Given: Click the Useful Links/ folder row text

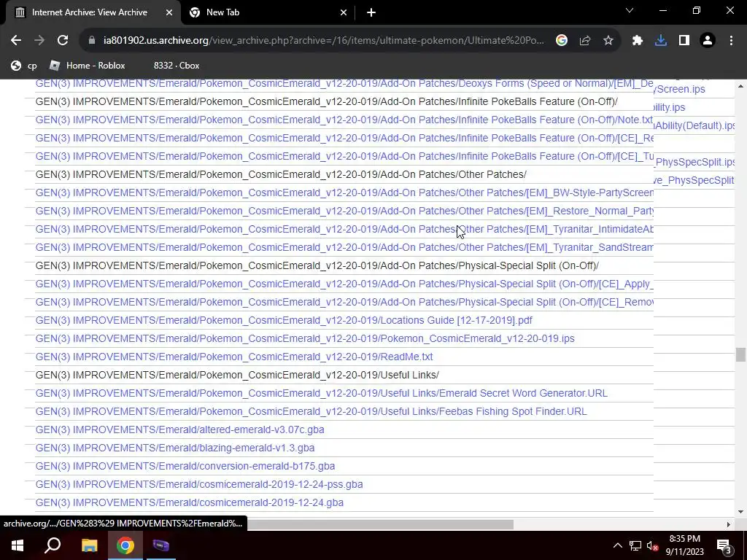Looking at the screenshot, I should pyautogui.click(x=237, y=375).
